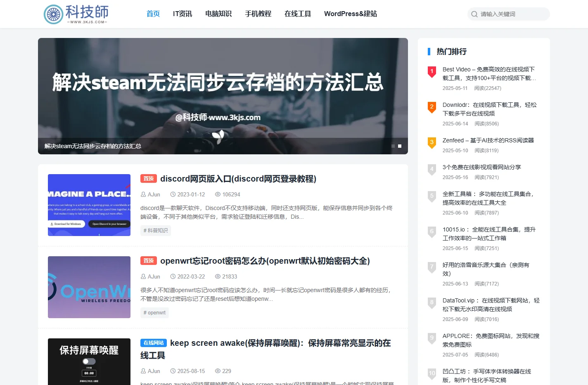This screenshot has height=385, width=588.
Task: Click rank 10 badge icon
Action: [x=432, y=374]
